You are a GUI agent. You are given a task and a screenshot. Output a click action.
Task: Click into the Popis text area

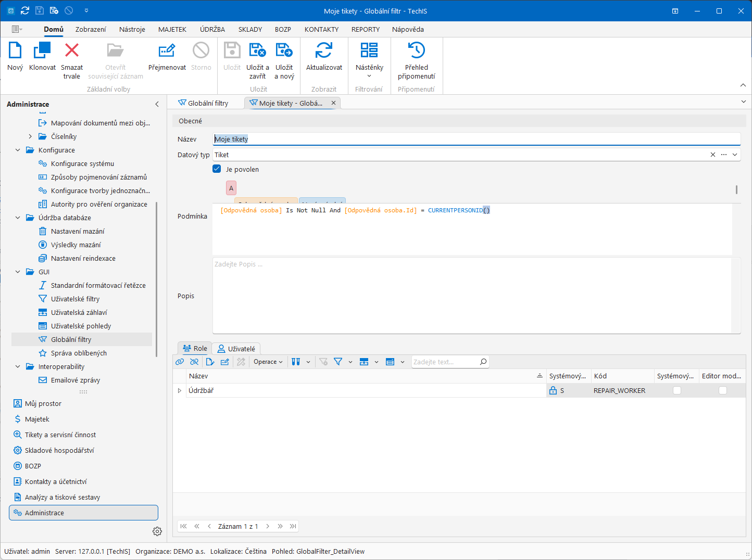point(472,296)
